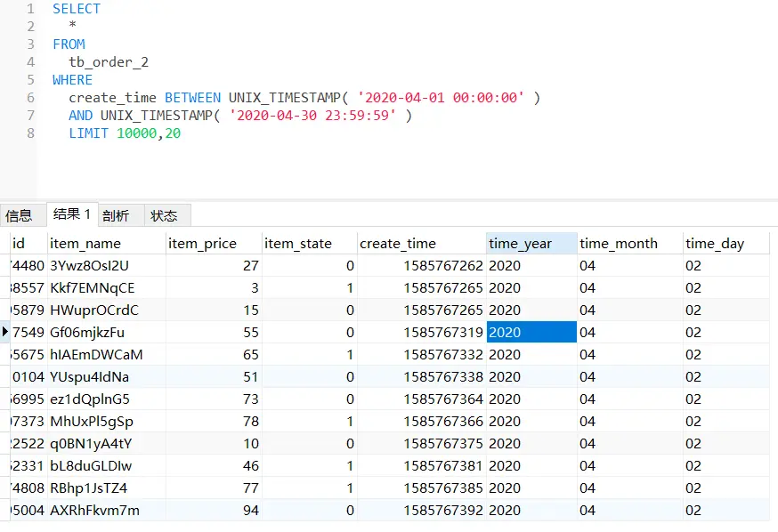
Task: Click line number 8 in gutter
Action: click(x=31, y=133)
